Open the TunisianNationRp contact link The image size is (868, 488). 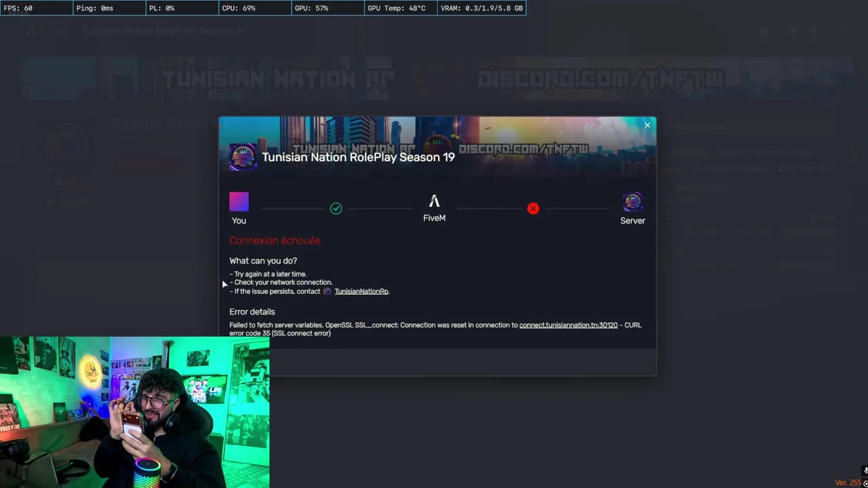[361, 291]
